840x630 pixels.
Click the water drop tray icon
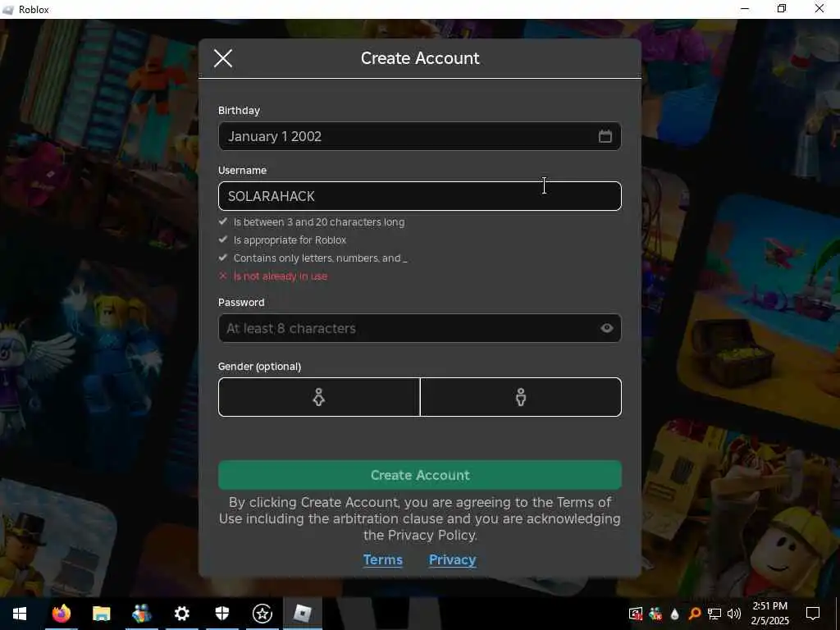coord(674,614)
